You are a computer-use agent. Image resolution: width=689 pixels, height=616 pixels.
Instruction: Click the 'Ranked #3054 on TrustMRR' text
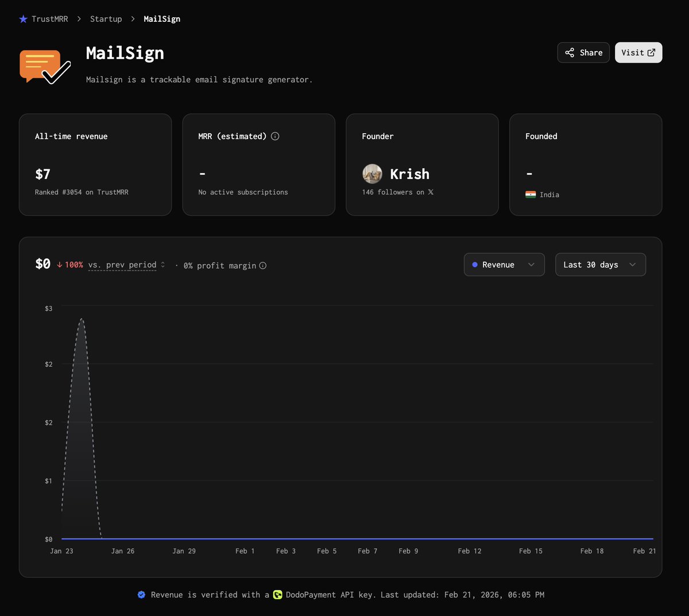tap(82, 192)
